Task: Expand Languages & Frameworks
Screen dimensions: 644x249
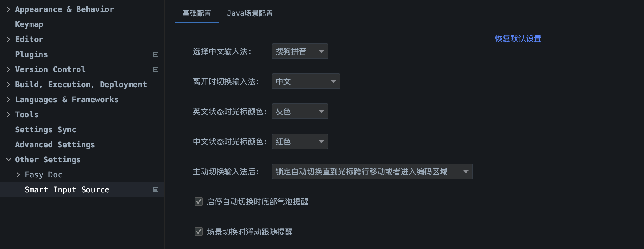Action: pyautogui.click(x=8, y=99)
